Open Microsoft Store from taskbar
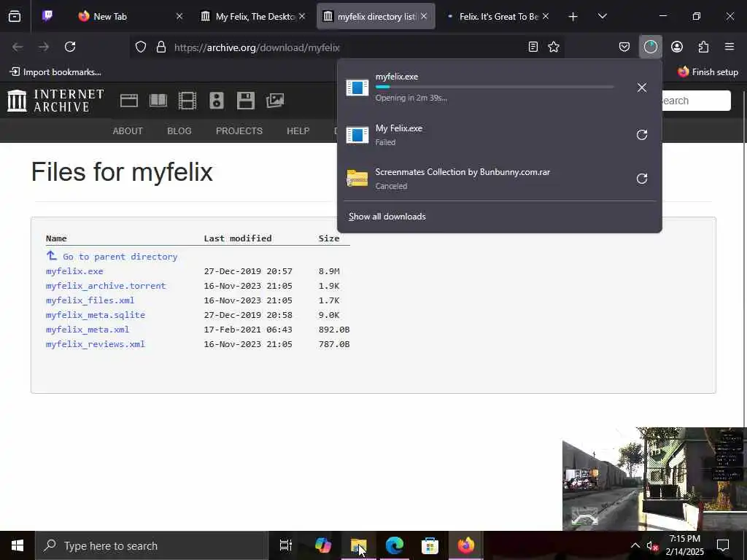The height and width of the screenshot is (560, 747). [x=430, y=545]
